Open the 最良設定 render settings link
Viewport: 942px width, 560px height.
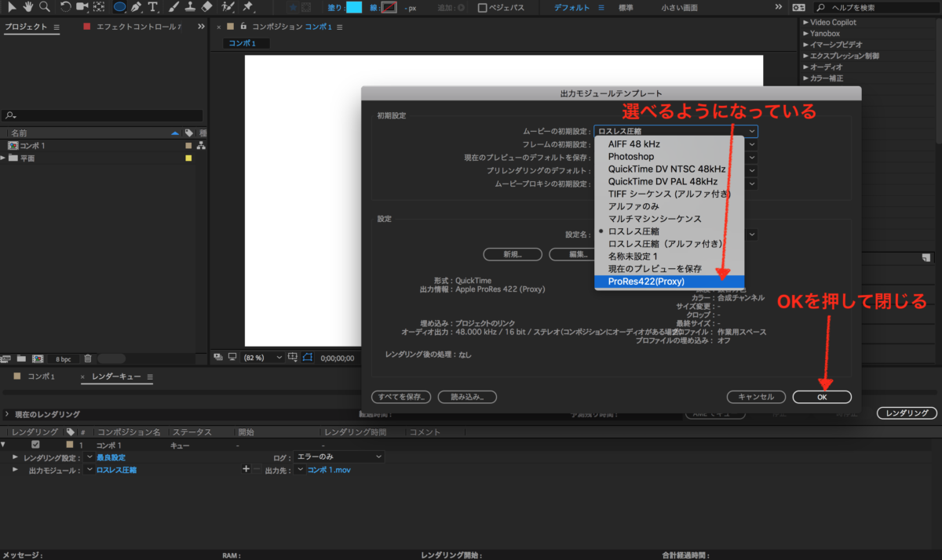(x=111, y=456)
